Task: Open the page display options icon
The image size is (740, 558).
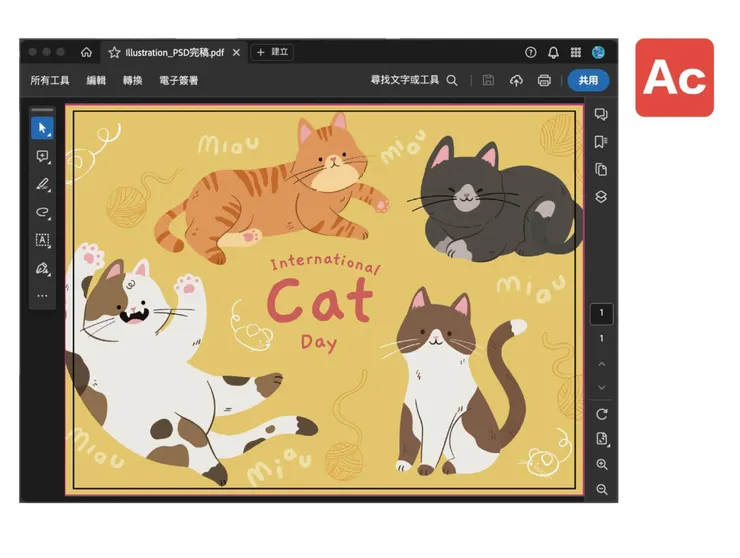Action: coord(602,439)
